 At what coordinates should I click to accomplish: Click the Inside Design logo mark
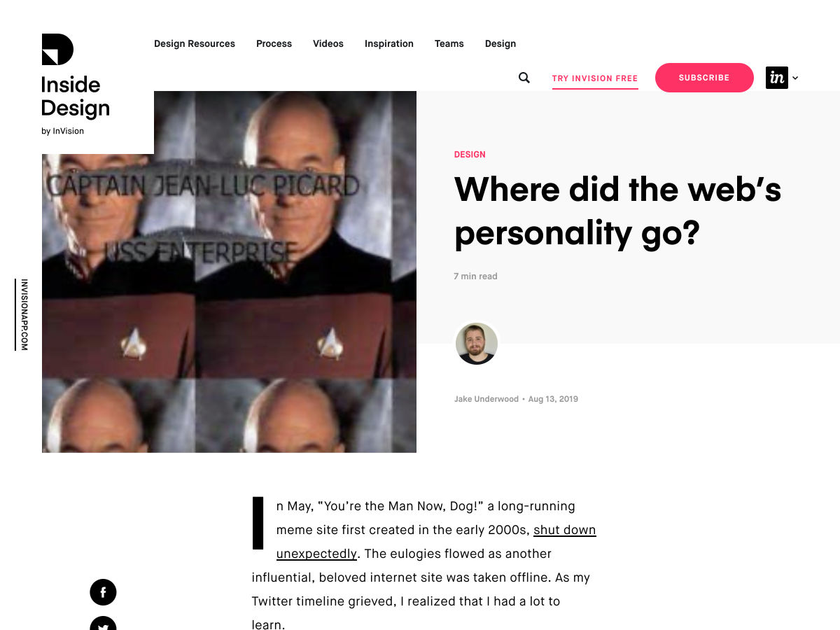(57, 49)
